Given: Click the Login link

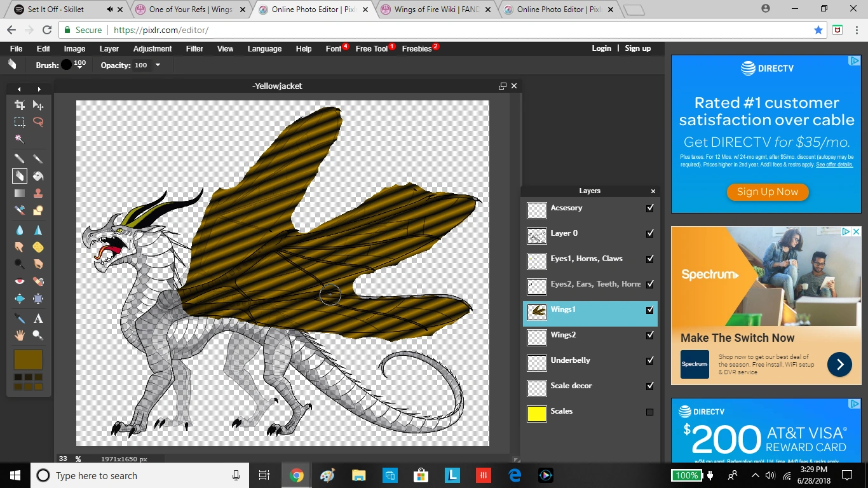Looking at the screenshot, I should (601, 48).
